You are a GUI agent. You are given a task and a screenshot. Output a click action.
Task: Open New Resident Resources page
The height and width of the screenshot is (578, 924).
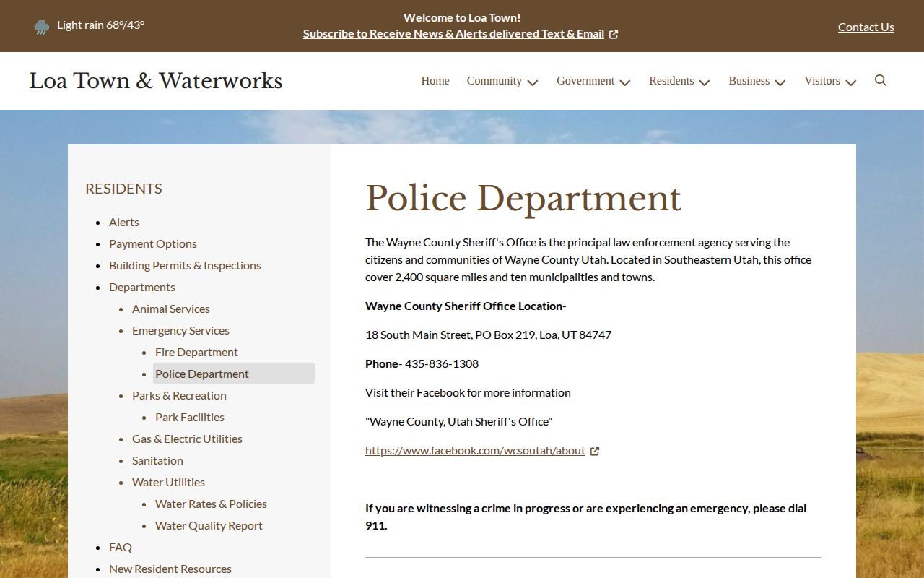[170, 569]
